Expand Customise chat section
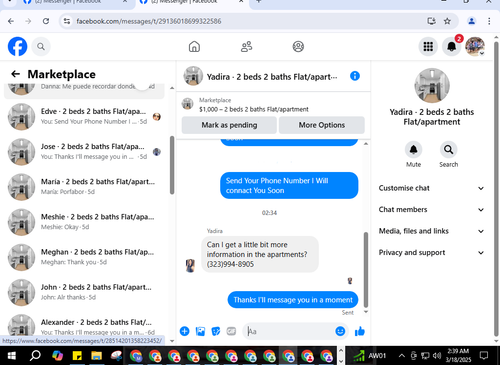 431,188
